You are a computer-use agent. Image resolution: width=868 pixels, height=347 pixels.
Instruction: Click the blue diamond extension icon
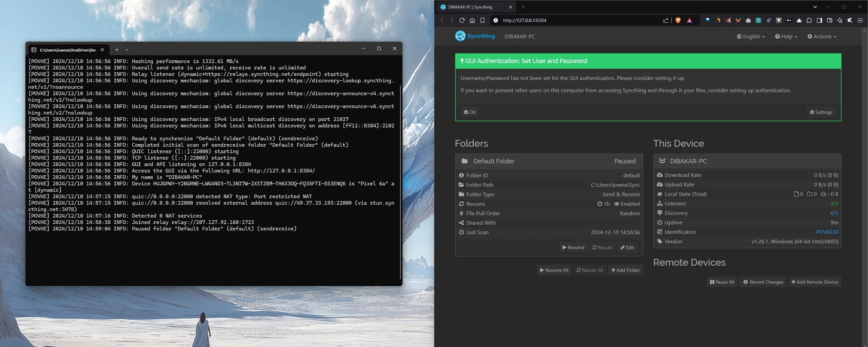[x=708, y=20]
